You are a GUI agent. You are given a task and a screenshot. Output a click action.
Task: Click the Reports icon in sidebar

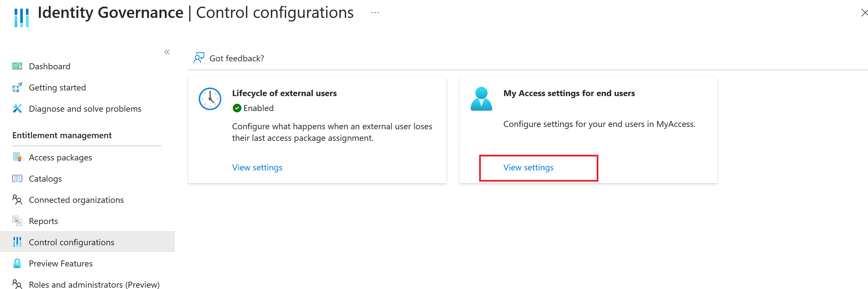coord(17,221)
